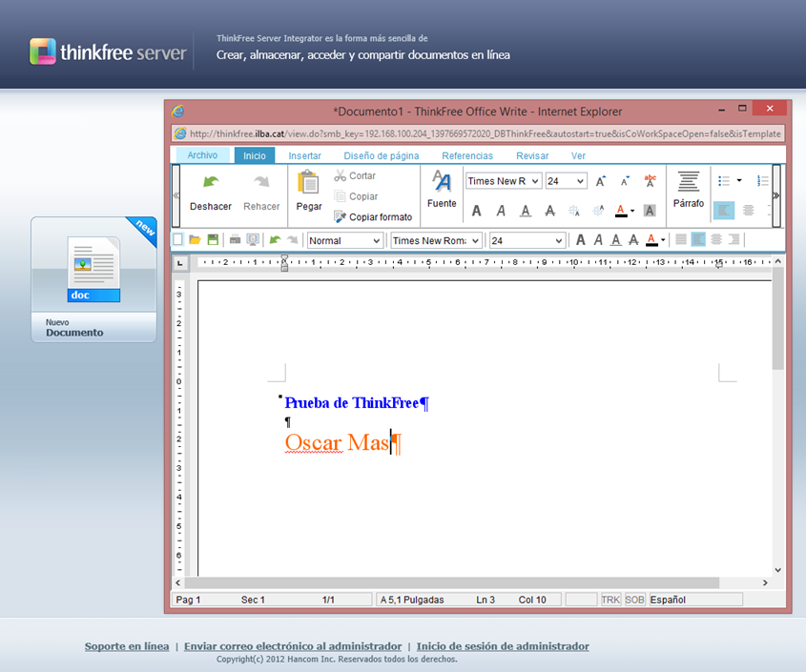Screen dimensions: 806x672
Task: Click the ribbon font color A swatch
Action: tap(621, 211)
